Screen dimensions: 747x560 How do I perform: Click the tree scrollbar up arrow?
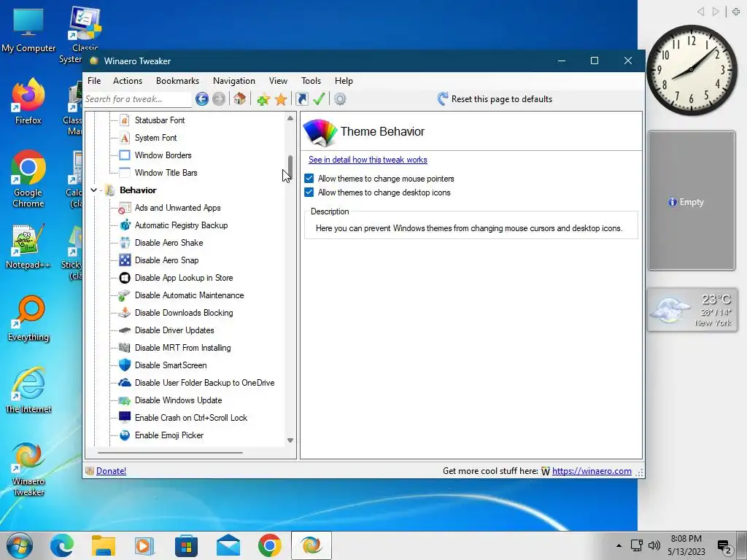click(x=290, y=118)
